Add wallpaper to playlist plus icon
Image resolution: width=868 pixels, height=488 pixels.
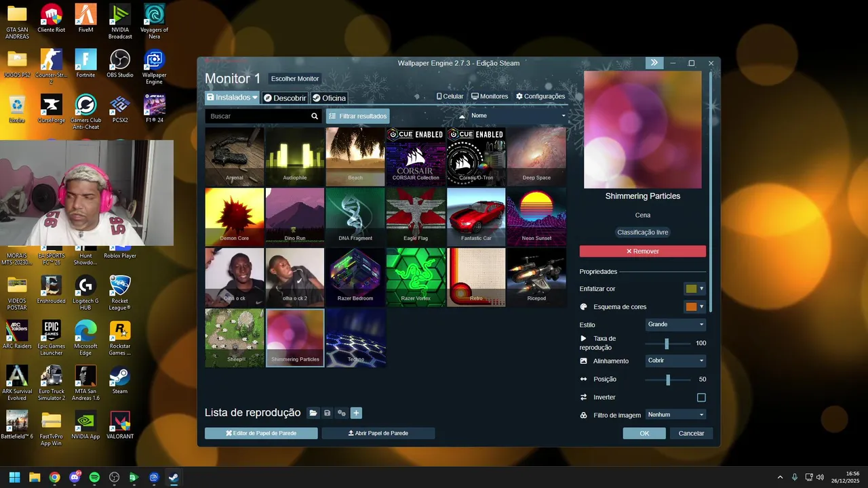tap(356, 413)
